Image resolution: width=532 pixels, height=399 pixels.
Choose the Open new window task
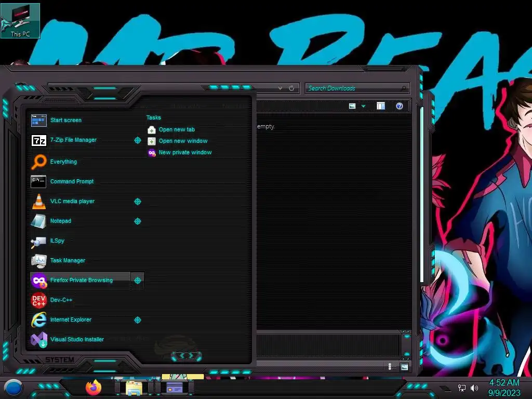point(178,141)
